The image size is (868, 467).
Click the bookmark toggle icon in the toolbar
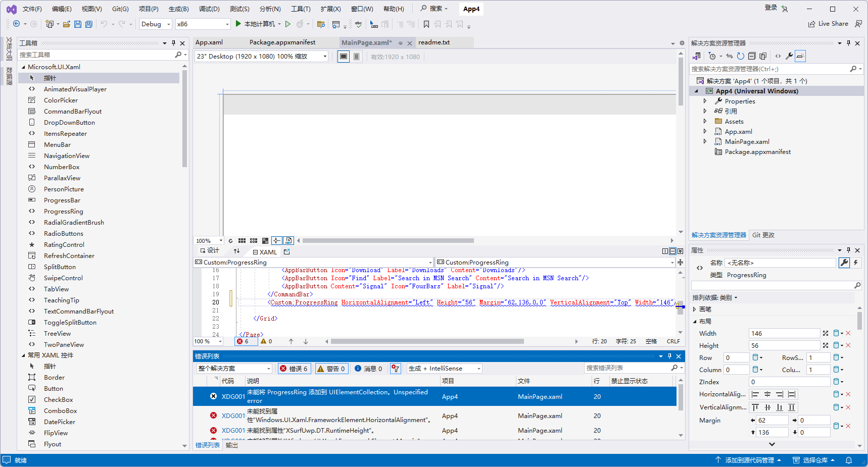tap(426, 24)
